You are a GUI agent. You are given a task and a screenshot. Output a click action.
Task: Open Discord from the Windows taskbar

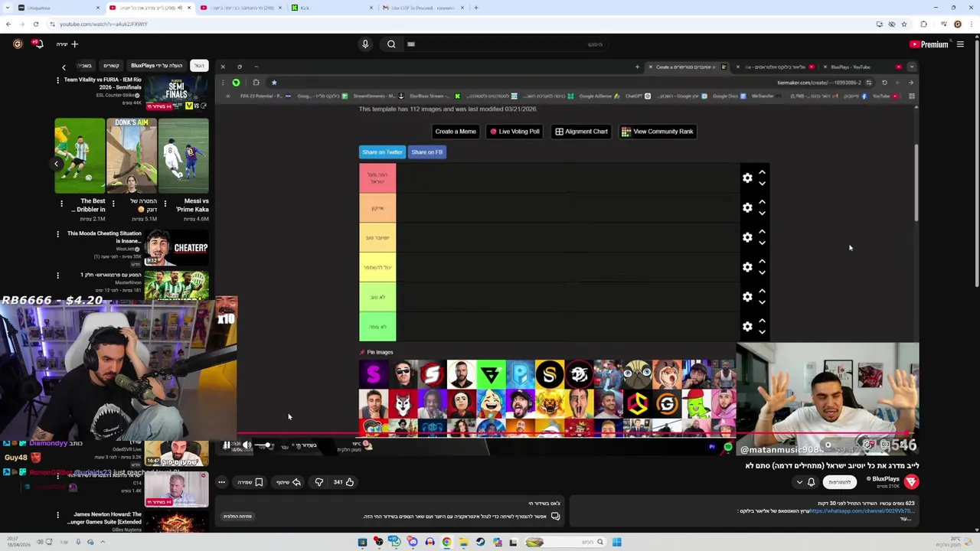413,543
